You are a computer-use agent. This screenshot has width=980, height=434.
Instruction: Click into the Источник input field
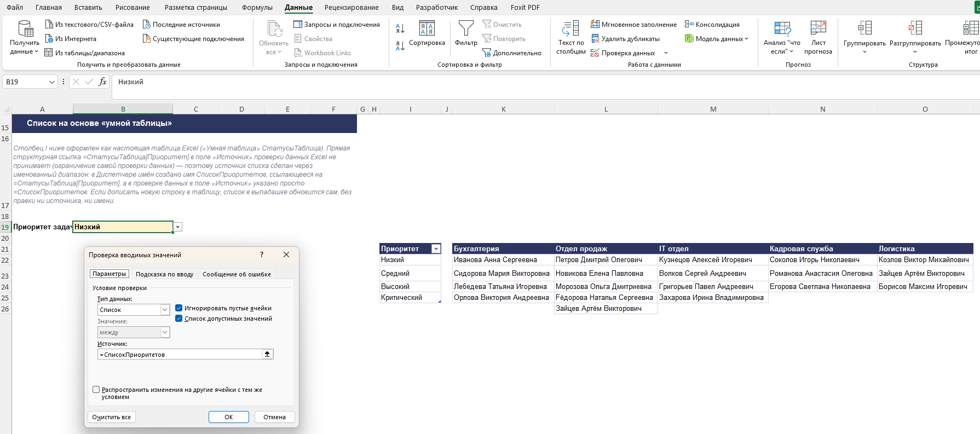[x=180, y=355]
